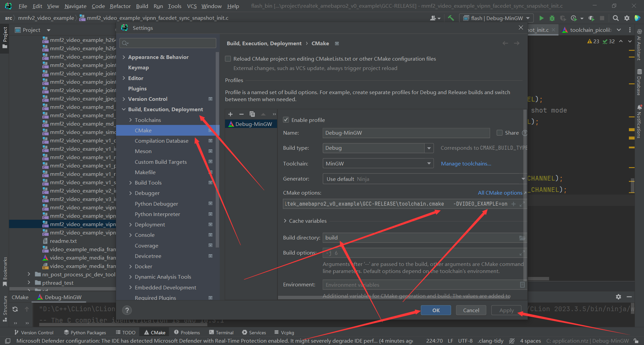Open environment variables editor icon

[x=522, y=285]
